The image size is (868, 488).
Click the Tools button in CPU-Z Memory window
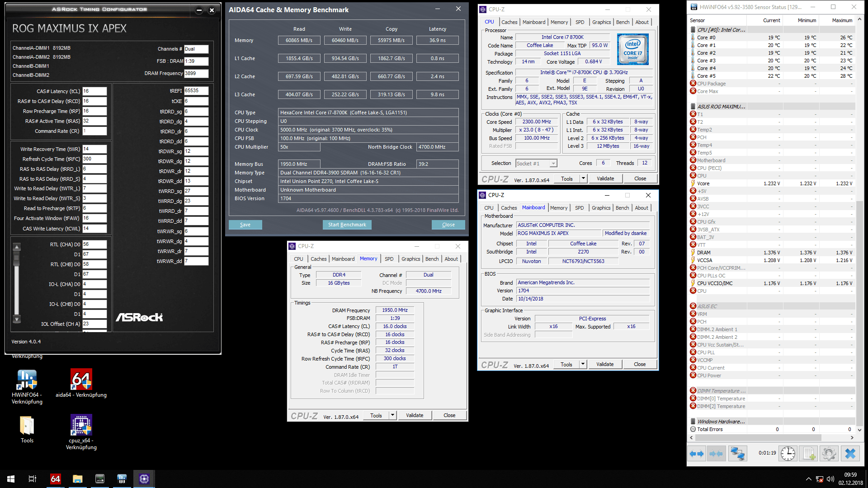[x=376, y=415]
